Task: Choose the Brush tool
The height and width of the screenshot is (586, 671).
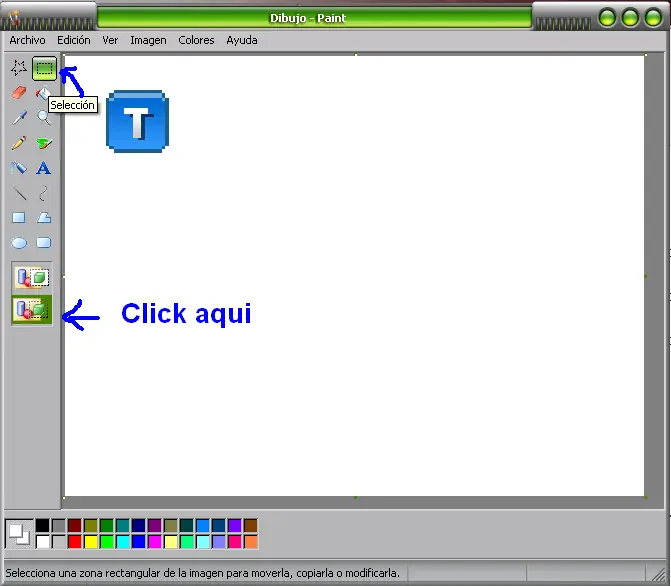Action: [44, 143]
